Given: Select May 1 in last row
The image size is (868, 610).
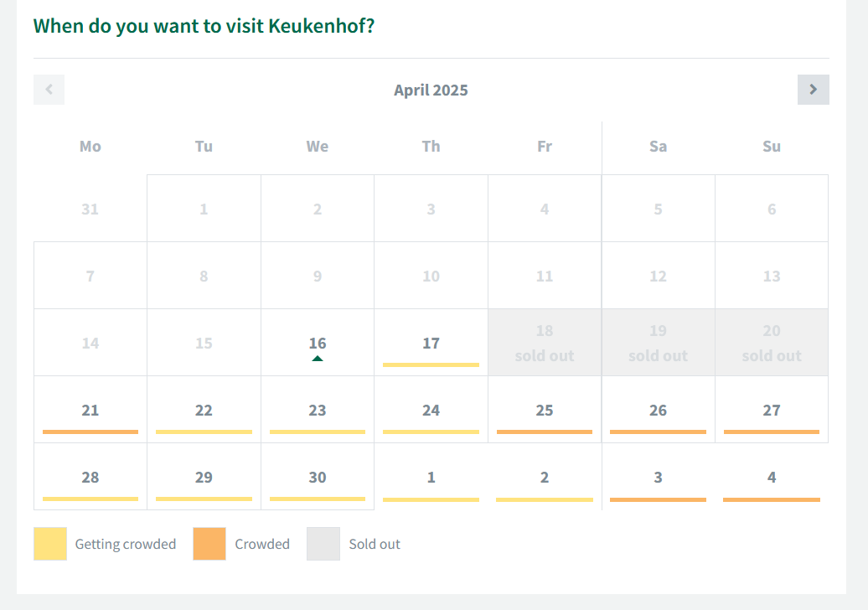Looking at the screenshot, I should point(431,477).
